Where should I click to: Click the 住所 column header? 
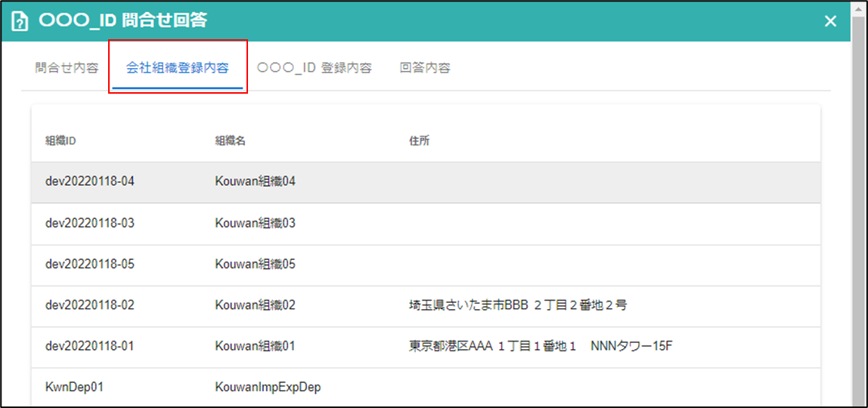[419, 141]
